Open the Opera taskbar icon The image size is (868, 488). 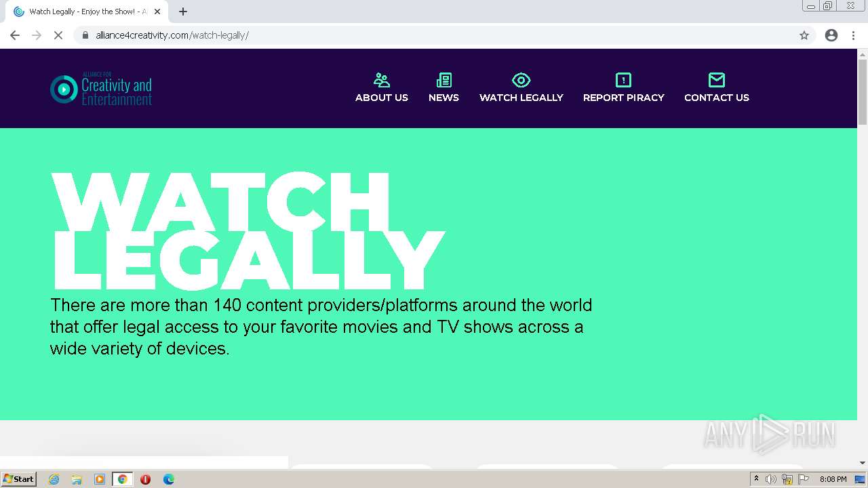click(x=145, y=479)
